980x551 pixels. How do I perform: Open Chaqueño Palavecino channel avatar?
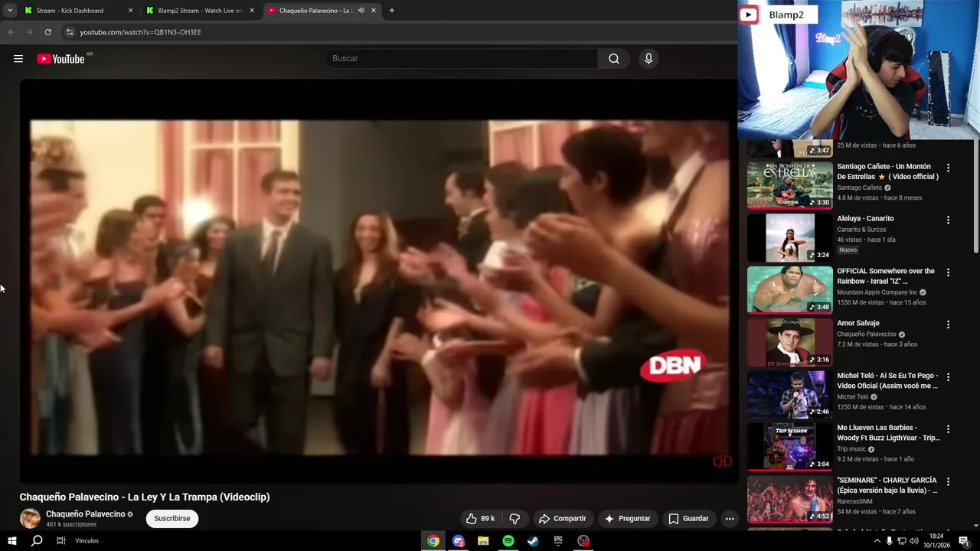[30, 518]
